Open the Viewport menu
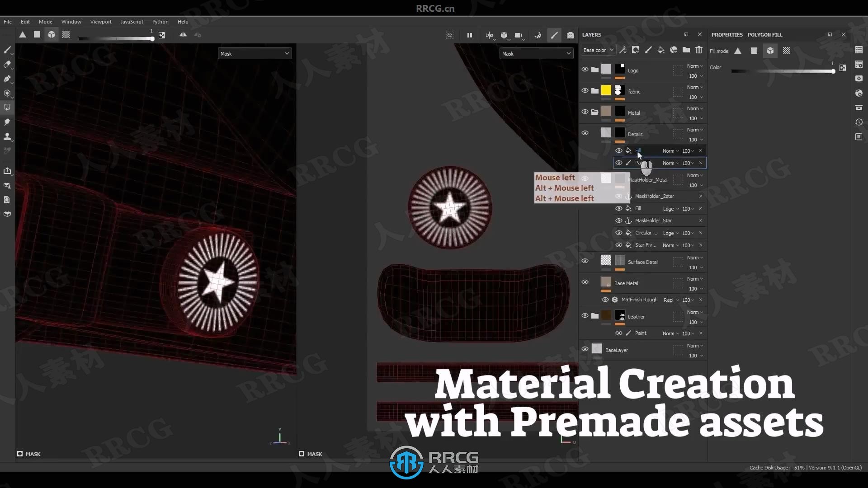The image size is (868, 488). (101, 22)
